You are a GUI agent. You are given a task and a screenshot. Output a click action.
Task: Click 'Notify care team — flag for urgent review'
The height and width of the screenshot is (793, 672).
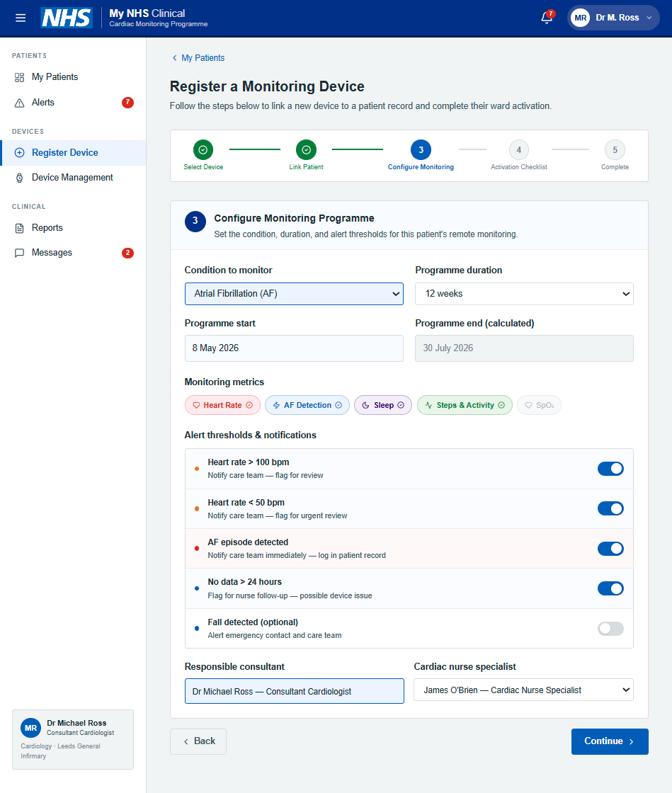click(x=278, y=516)
